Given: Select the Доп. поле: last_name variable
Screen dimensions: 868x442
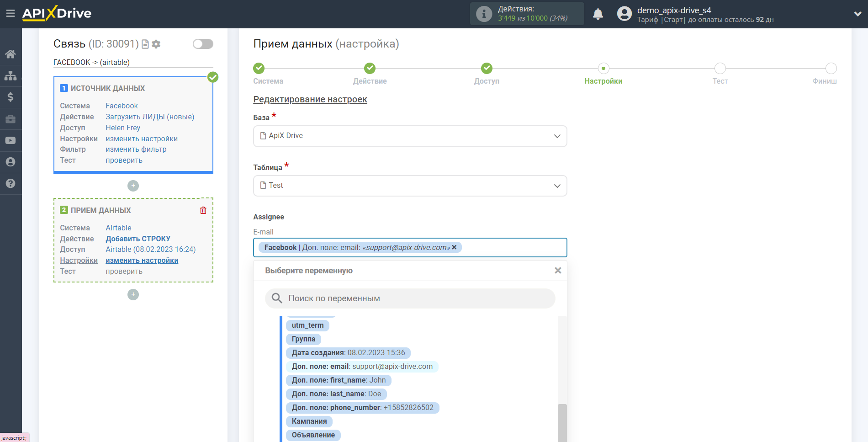Looking at the screenshot, I should point(336,394).
